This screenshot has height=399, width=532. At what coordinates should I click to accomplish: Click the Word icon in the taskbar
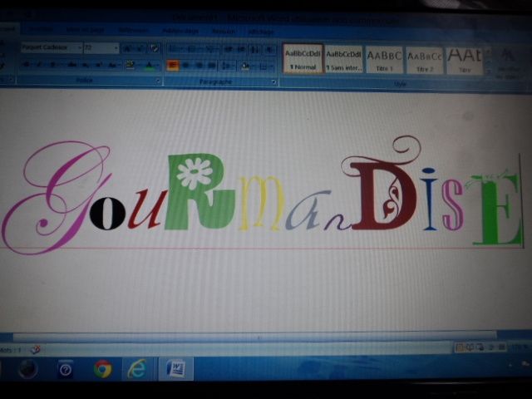[175, 369]
